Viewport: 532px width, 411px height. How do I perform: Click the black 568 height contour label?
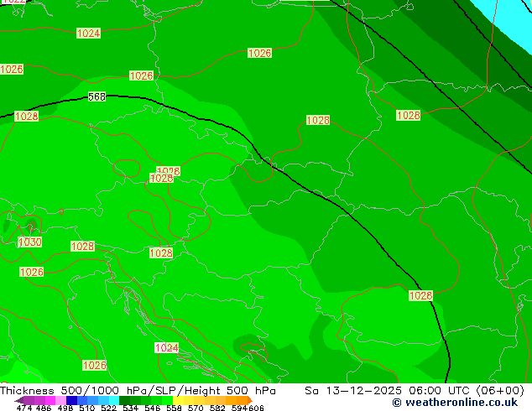96,97
